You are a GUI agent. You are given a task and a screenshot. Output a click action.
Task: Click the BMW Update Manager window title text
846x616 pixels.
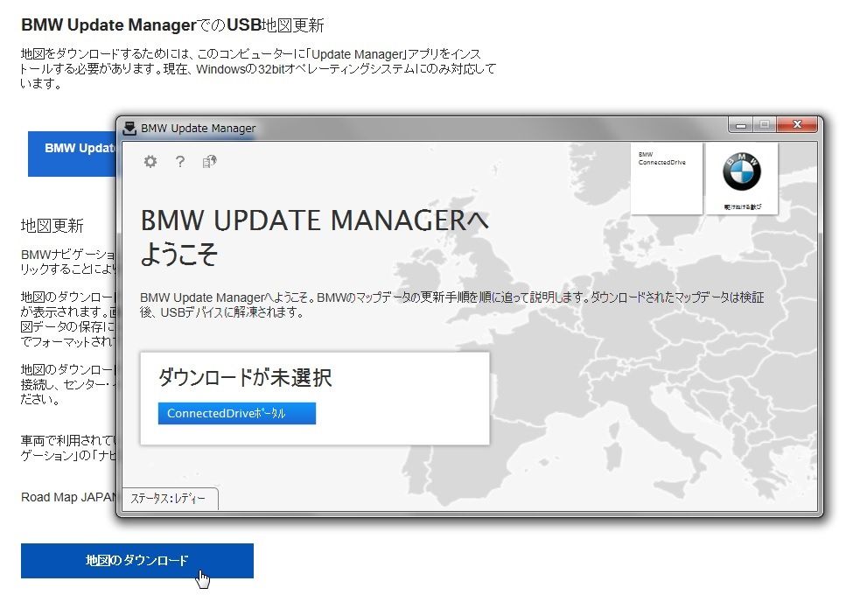coord(199,129)
